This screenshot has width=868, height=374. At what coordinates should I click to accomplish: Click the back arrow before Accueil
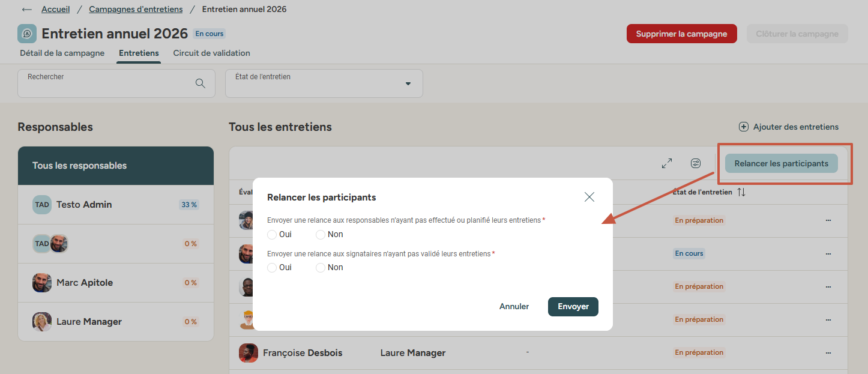pos(26,10)
